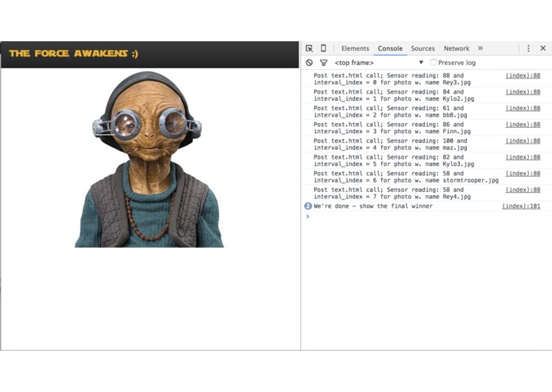Switch to the Elements tab
The width and height of the screenshot is (552, 392).
355,48
